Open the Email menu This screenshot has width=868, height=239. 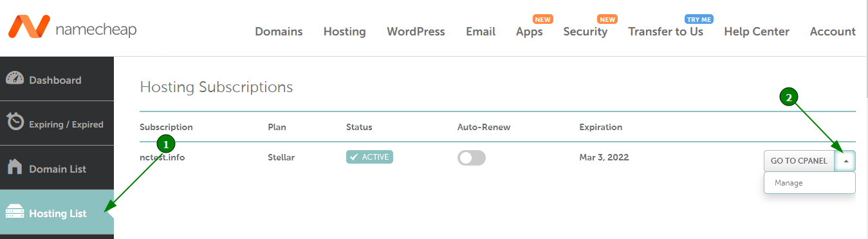click(x=481, y=32)
